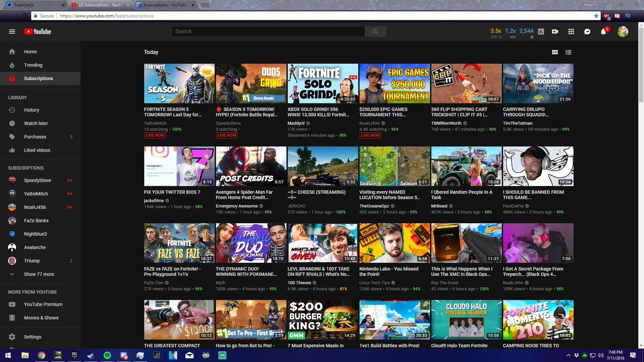Click the magnifying glass search button
The image size is (644, 362).
point(375,32)
